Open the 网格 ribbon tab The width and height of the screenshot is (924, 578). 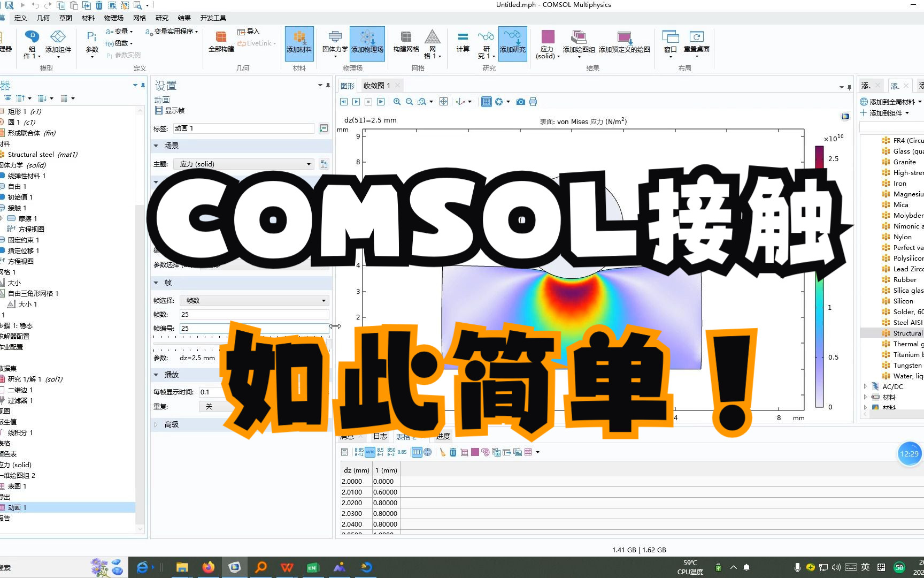(140, 18)
